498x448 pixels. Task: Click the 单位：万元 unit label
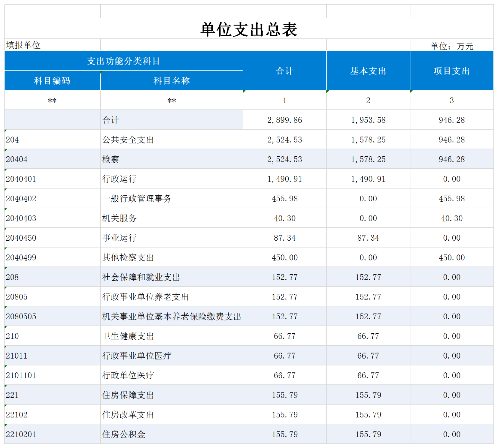tap(451, 46)
